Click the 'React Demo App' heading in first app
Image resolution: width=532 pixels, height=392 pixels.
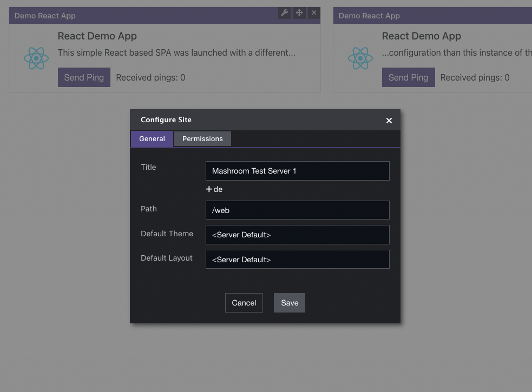coord(97,36)
